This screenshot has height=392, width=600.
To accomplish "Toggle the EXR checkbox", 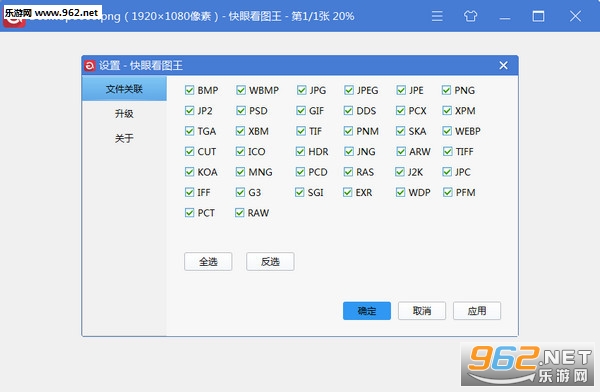I will pyautogui.click(x=347, y=192).
